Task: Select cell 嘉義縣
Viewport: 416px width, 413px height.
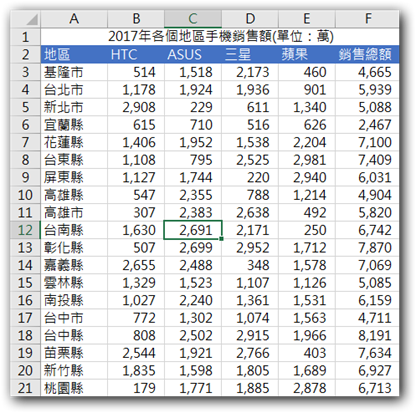Action: tap(74, 265)
